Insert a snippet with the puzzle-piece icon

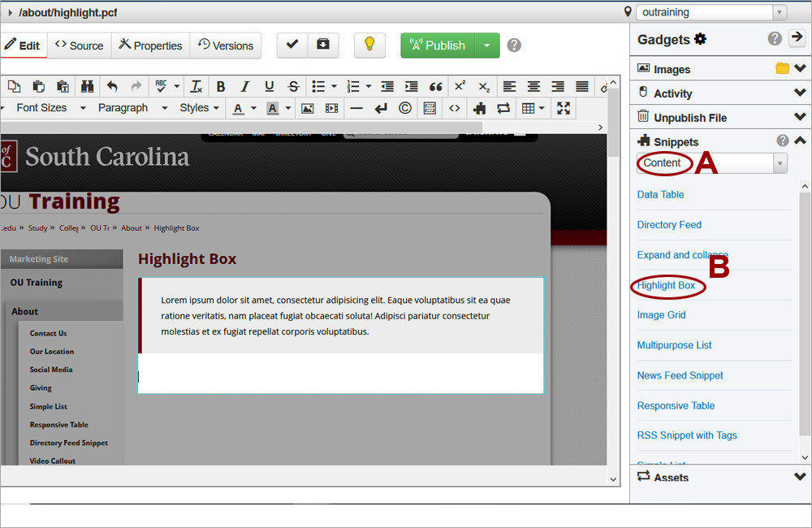point(477,108)
